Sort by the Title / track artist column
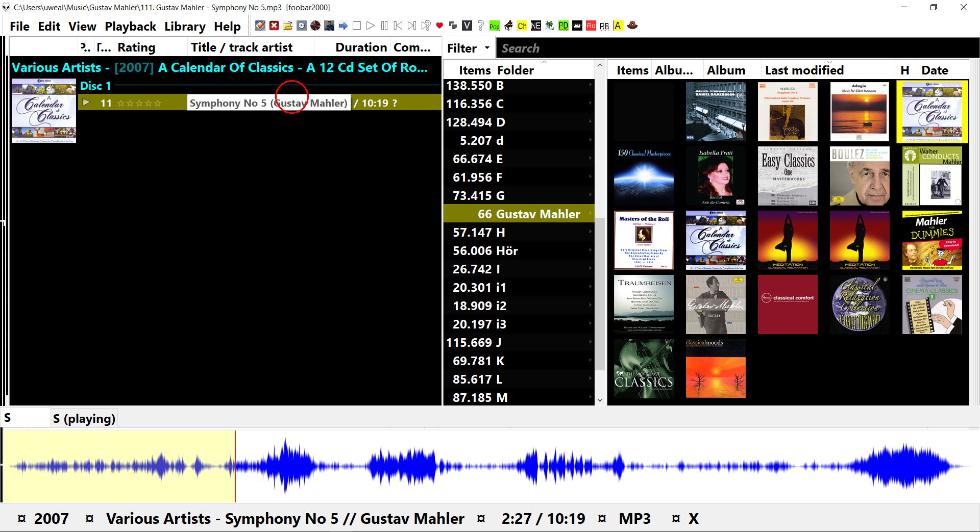The width and height of the screenshot is (980, 532). 251,47
